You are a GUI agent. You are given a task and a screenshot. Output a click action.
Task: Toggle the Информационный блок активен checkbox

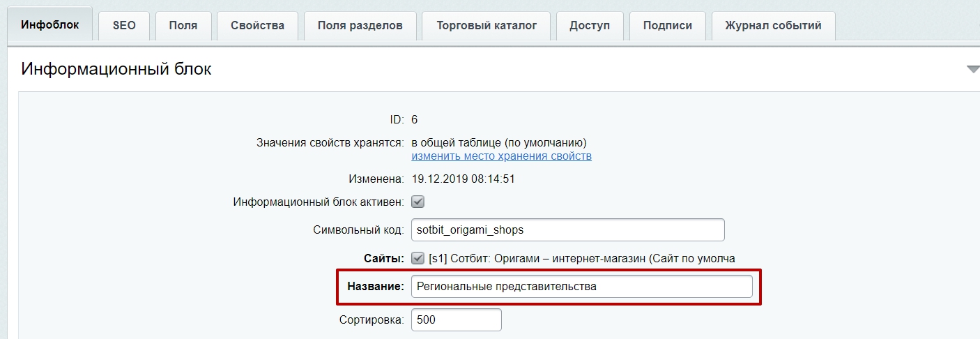pyautogui.click(x=418, y=202)
